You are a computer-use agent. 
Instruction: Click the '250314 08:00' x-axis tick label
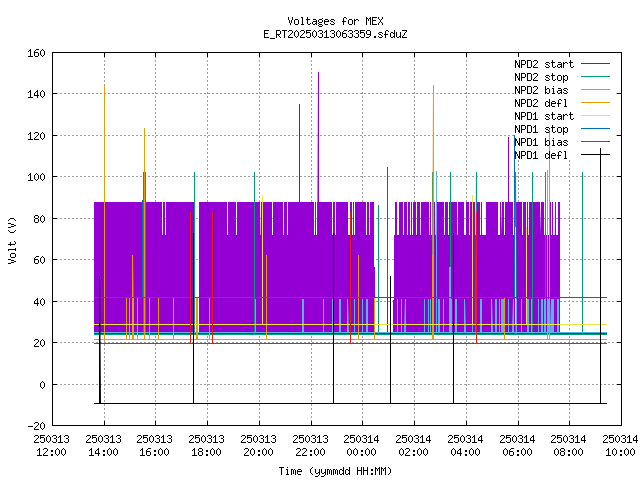coord(569,446)
